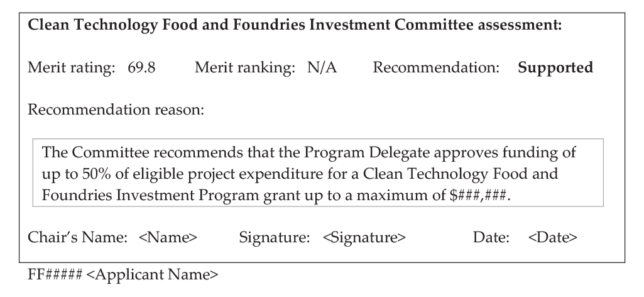Click the Committee assessment heading
The width and height of the screenshot is (644, 297).
[x=295, y=25]
